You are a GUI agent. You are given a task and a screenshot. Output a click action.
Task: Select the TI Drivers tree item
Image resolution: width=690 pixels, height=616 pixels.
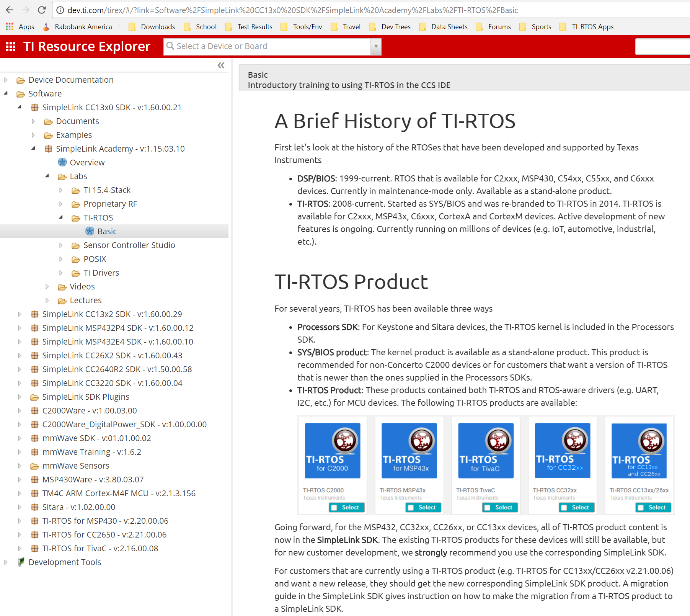tap(101, 273)
